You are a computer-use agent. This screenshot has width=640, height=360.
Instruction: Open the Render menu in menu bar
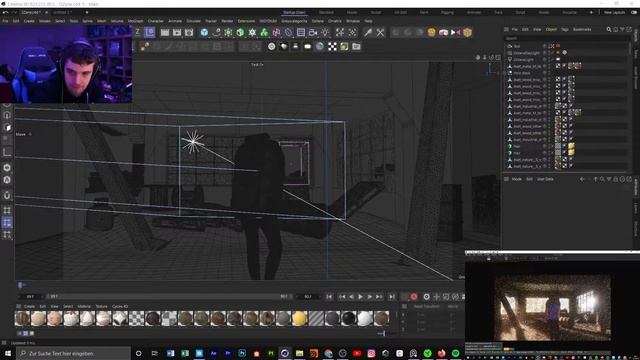227,21
